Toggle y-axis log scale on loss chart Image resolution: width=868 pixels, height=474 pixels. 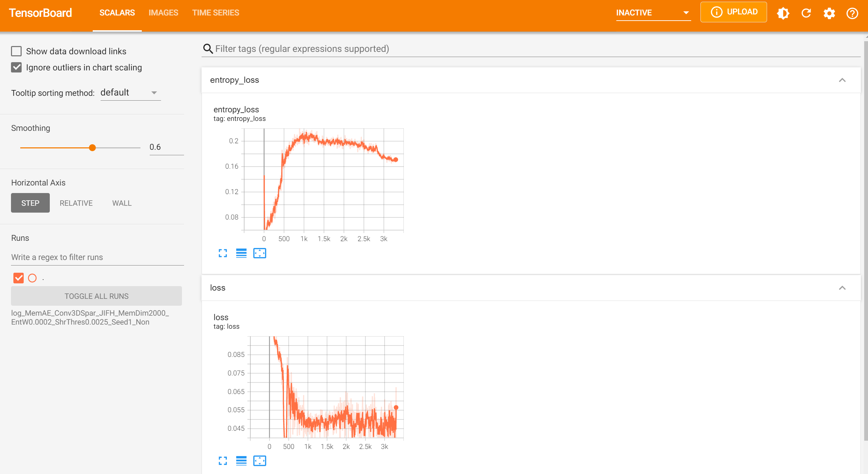241,461
